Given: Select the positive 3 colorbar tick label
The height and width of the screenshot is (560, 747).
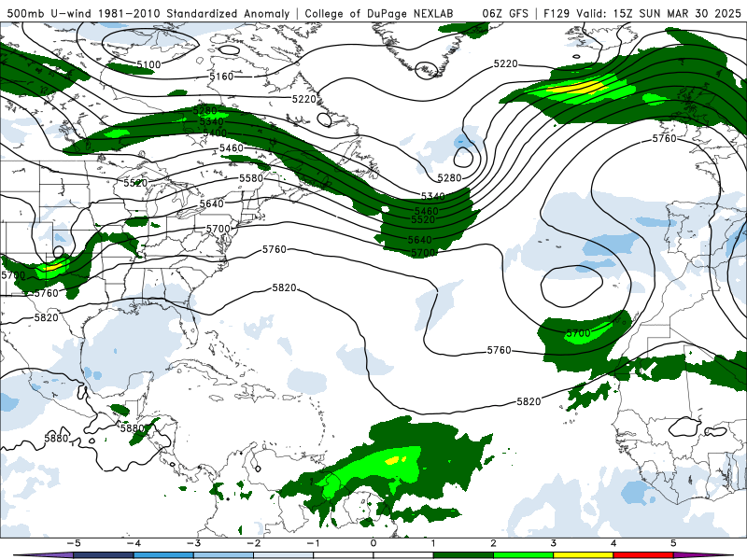Looking at the screenshot, I should 553,543.
